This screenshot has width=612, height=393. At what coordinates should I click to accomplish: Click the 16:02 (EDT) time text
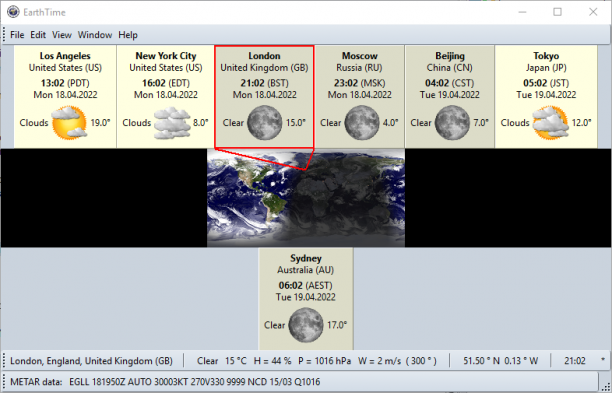(166, 83)
